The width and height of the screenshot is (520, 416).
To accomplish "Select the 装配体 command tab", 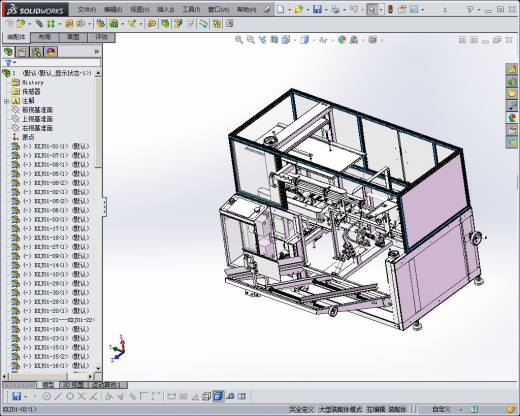I will point(16,37).
